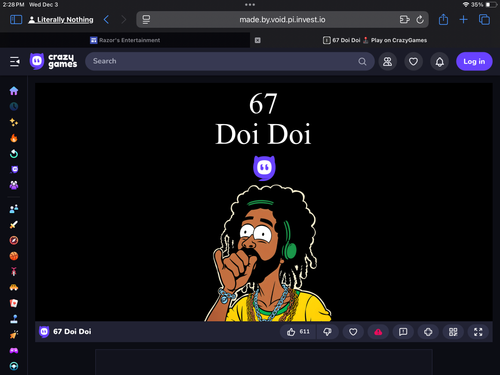Open Driving steering wheel category icon

[x=14, y=366]
